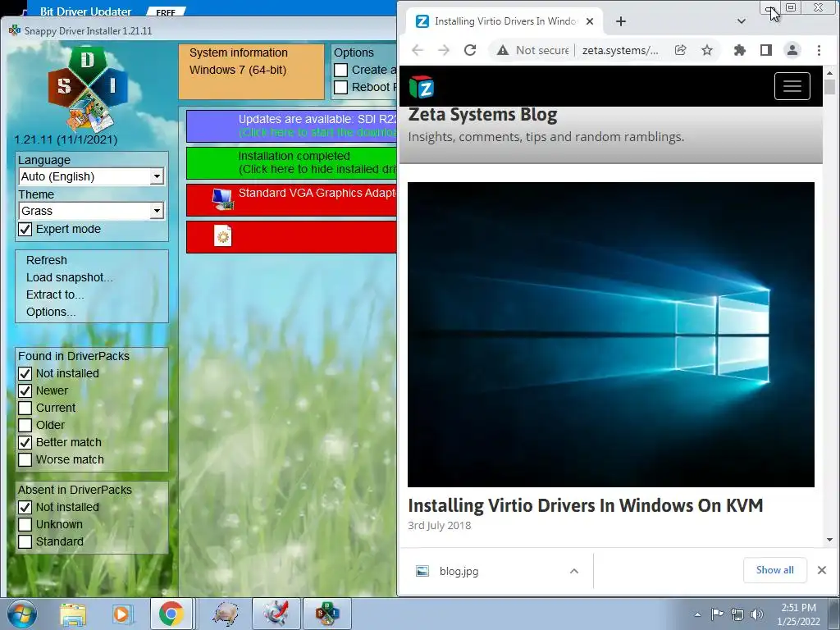
Task: Click Standard VGA Graphics Adapter row
Action: 291,200
